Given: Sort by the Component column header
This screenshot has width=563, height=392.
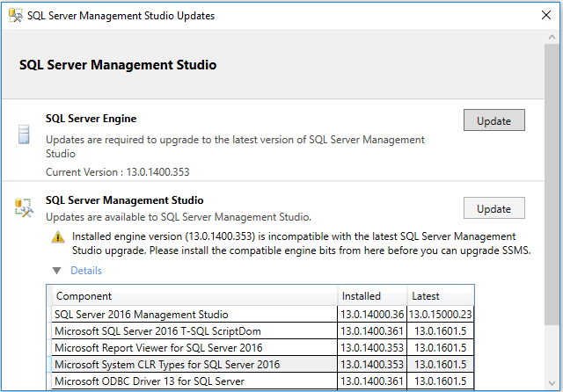Looking at the screenshot, I should point(194,296).
